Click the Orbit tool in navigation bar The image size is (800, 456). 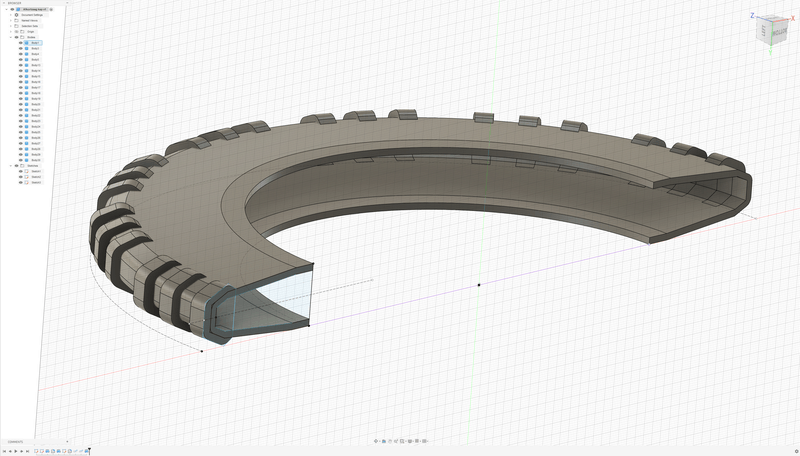[x=376, y=441]
